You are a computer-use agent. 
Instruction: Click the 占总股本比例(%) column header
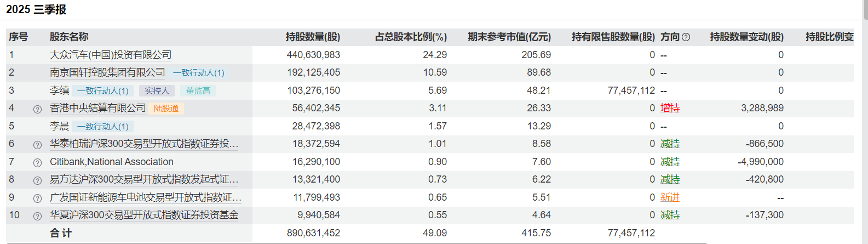[x=411, y=37]
